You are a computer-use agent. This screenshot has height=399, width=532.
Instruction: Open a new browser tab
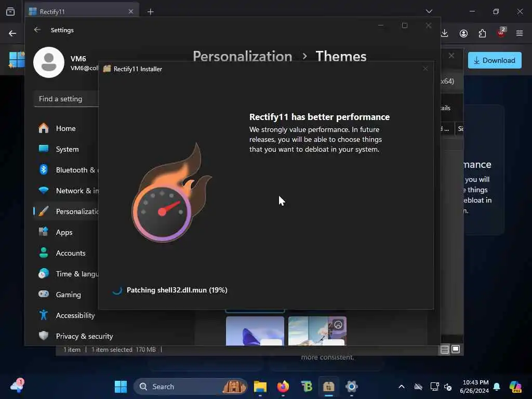tap(151, 11)
